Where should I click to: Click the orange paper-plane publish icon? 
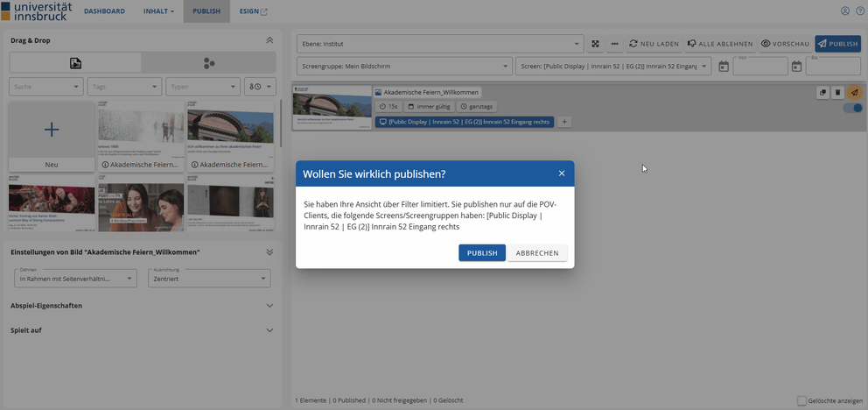tap(854, 93)
